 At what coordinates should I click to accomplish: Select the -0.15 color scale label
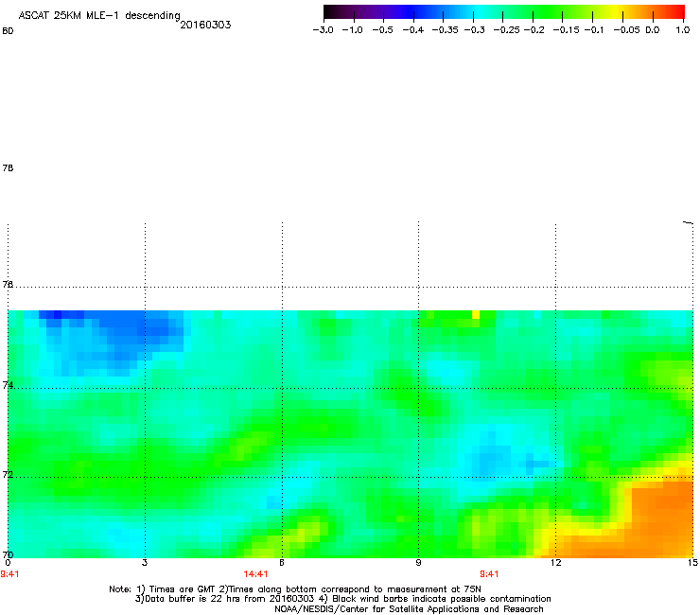[x=566, y=30]
